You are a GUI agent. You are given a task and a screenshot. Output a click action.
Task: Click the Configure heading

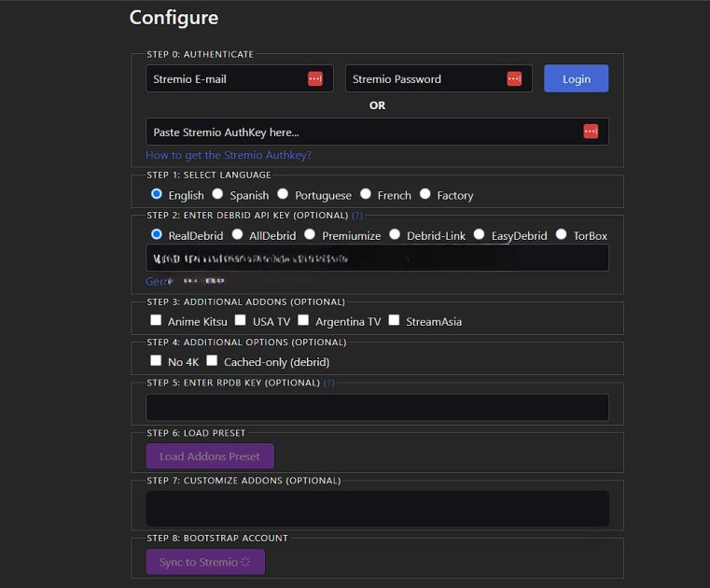pyautogui.click(x=174, y=18)
